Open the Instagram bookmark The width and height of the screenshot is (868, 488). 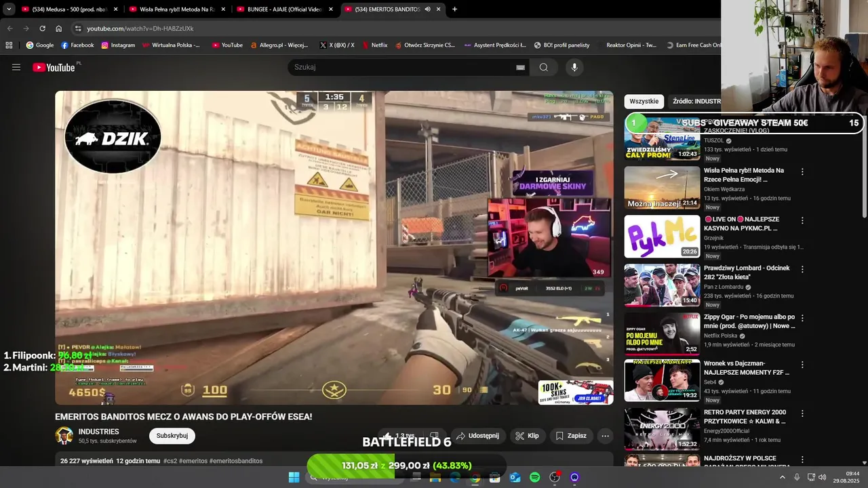118,45
